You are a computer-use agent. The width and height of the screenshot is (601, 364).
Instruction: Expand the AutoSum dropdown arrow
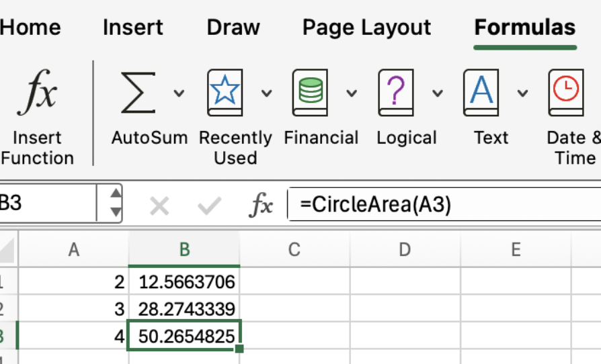[179, 93]
